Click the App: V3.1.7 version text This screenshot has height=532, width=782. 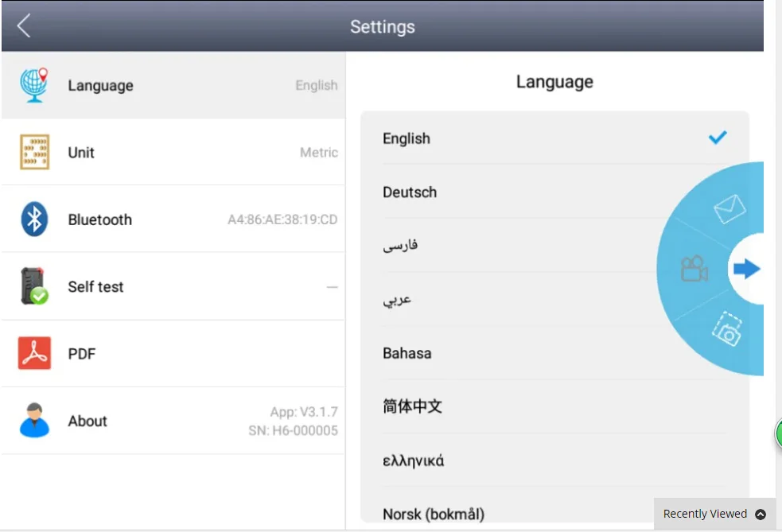click(304, 412)
